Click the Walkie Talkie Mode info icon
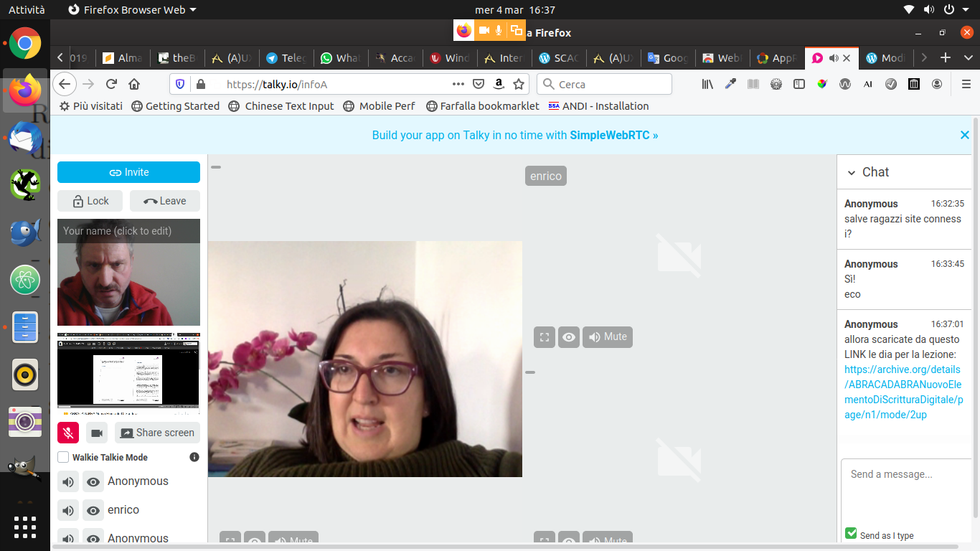The image size is (980, 551). pyautogui.click(x=194, y=457)
